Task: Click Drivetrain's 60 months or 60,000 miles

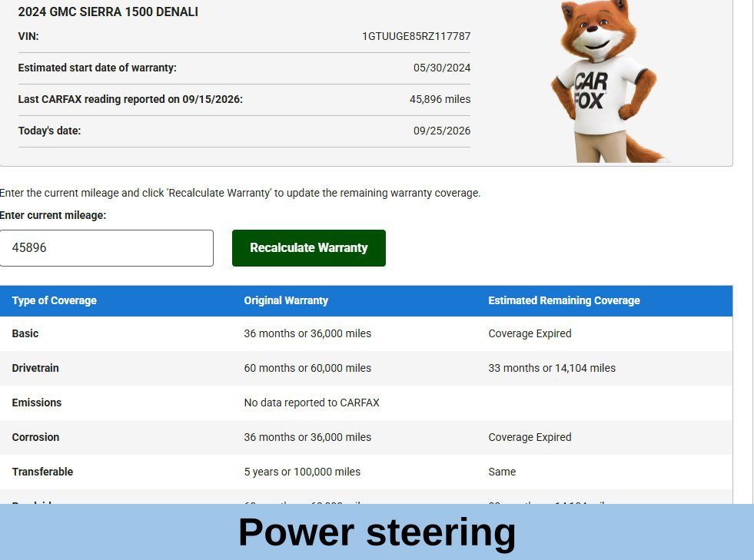Action: (307, 368)
